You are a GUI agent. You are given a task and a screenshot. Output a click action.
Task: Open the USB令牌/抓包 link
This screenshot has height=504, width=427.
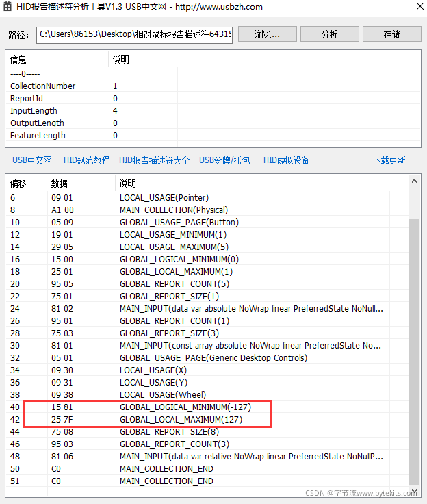coord(224,160)
